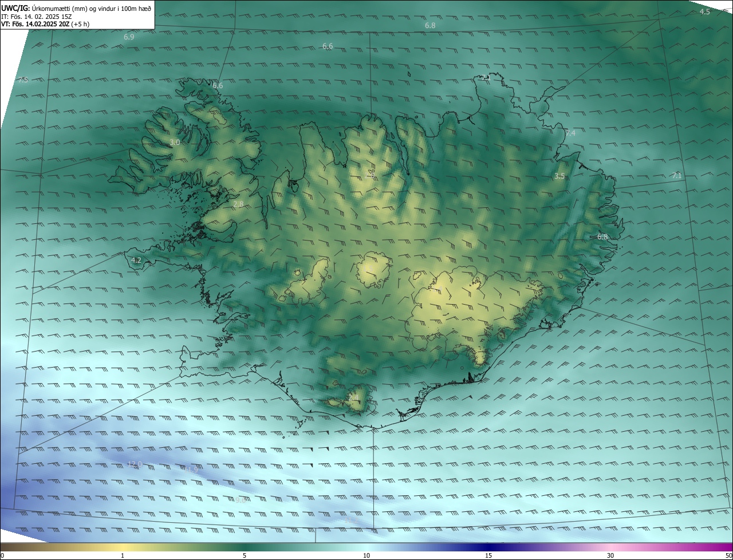Click the 7.4 value on the map

click(570, 133)
